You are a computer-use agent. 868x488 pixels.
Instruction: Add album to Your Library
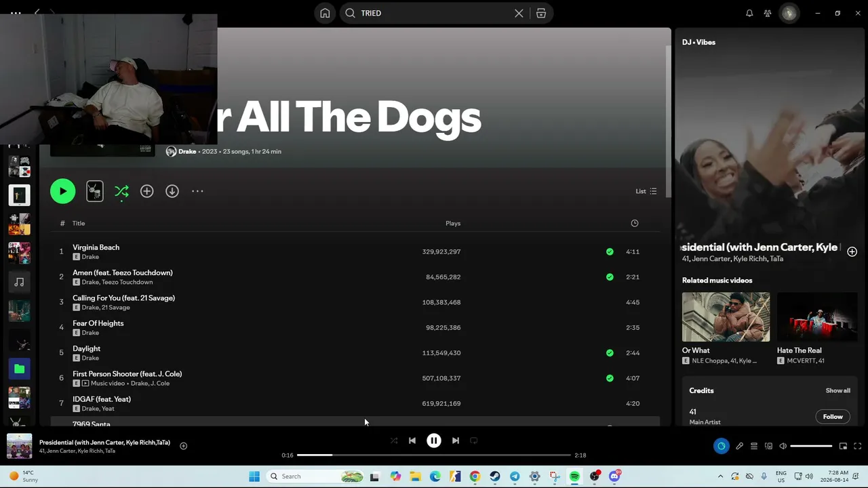[x=146, y=191]
